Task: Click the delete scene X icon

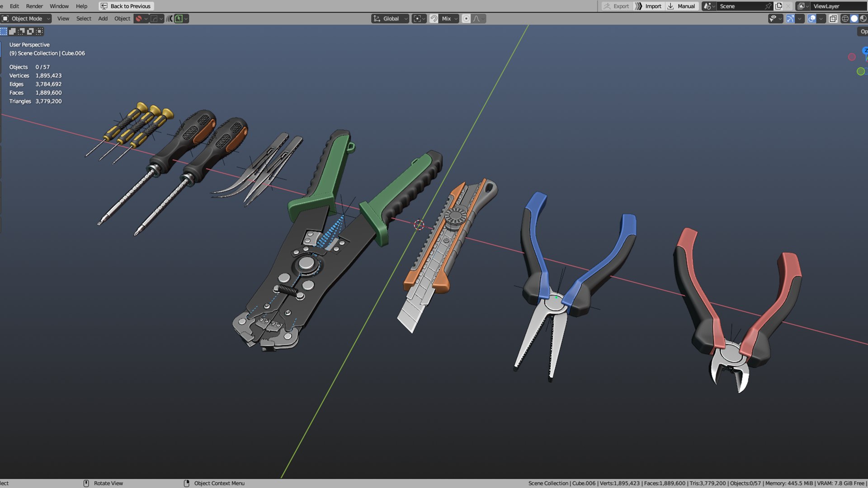Action: [x=788, y=6]
